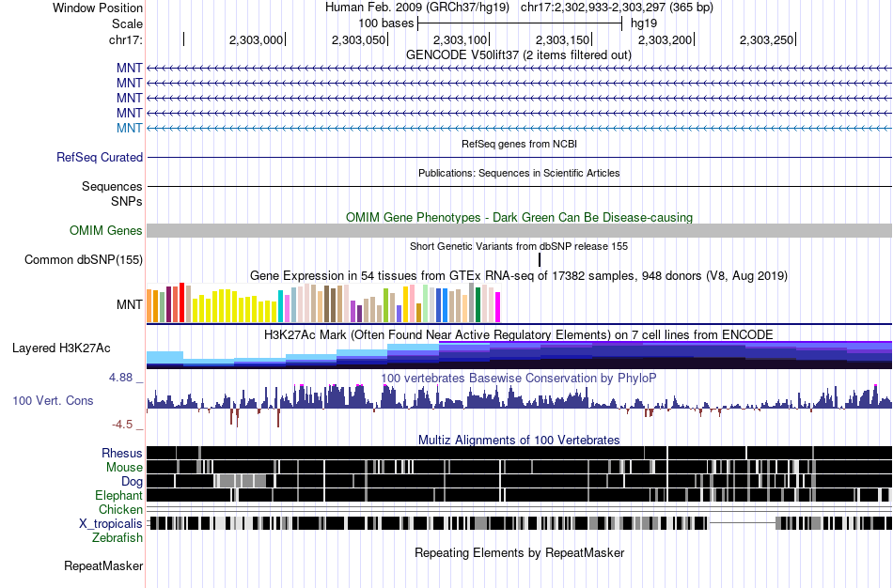This screenshot has width=893, height=588.
Task: Click the Dog species label
Action: pyautogui.click(x=133, y=482)
